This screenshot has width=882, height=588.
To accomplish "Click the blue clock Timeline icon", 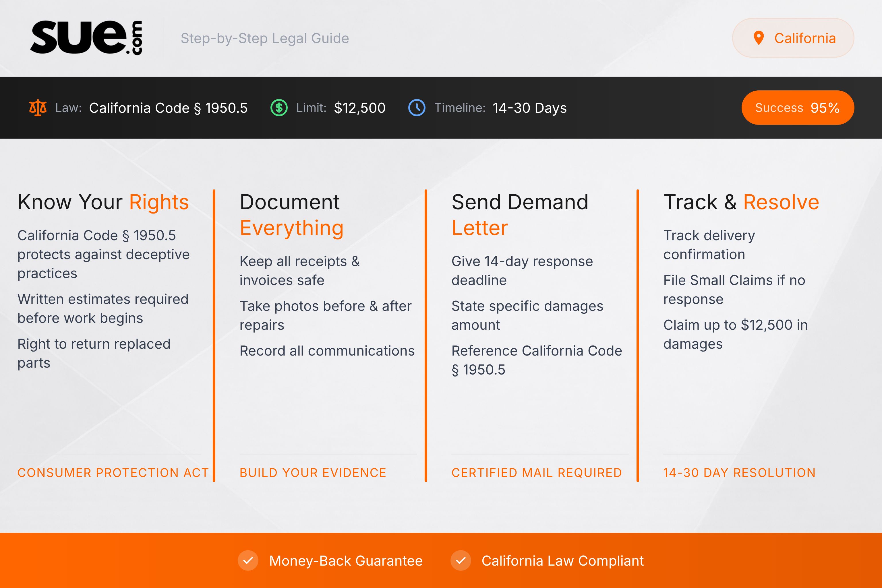I will [417, 108].
